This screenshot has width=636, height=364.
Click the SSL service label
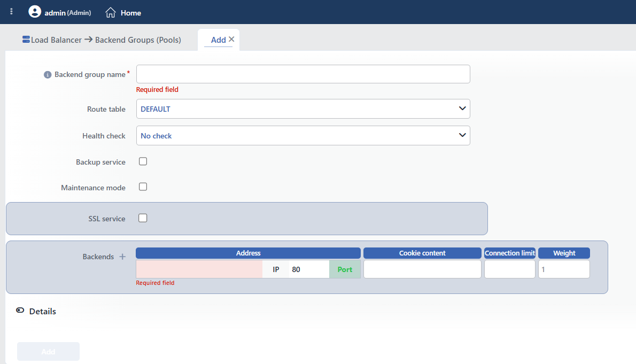107,219
